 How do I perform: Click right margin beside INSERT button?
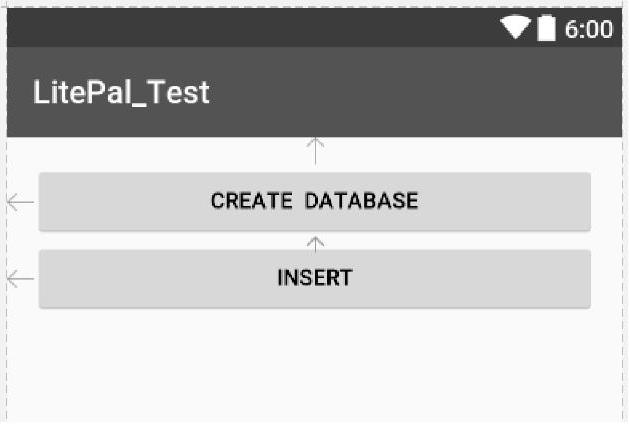pos(606,278)
